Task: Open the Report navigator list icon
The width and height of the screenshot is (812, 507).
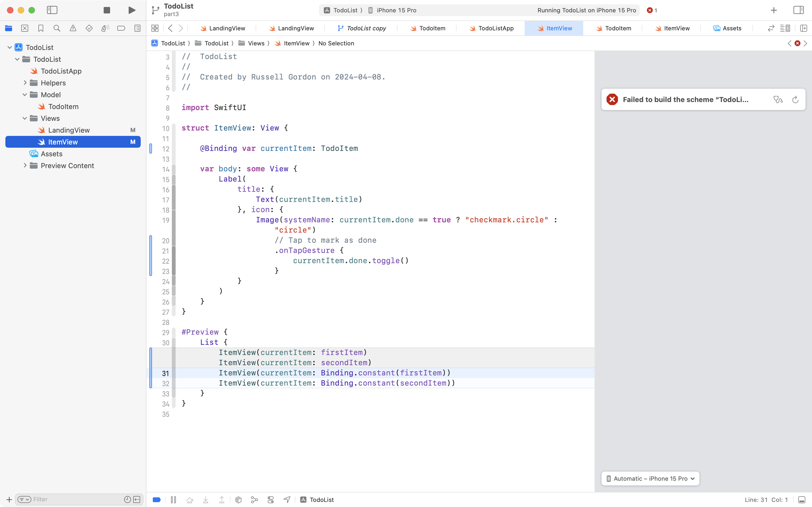Action: [x=137, y=28]
